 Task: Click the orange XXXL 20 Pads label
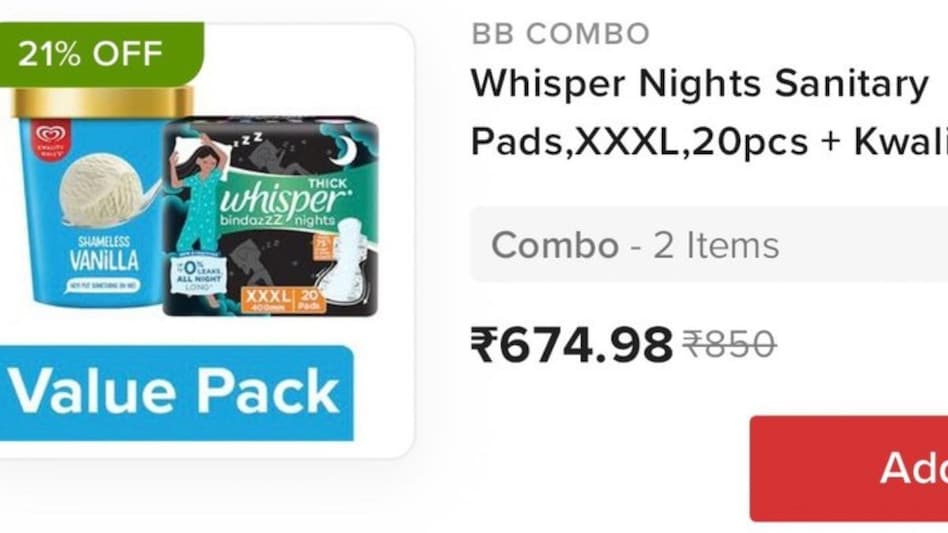[282, 299]
